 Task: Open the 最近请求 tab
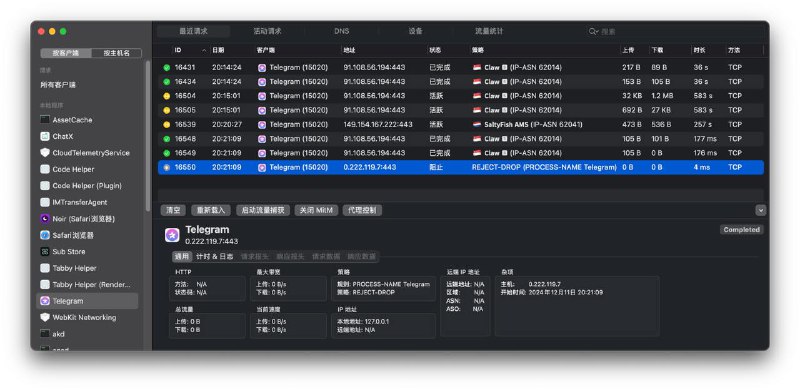coord(193,31)
